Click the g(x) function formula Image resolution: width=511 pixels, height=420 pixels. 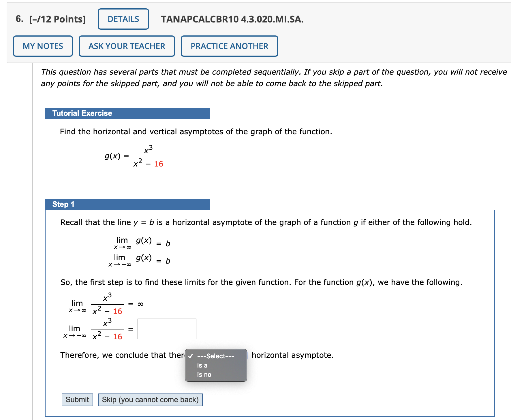click(134, 156)
